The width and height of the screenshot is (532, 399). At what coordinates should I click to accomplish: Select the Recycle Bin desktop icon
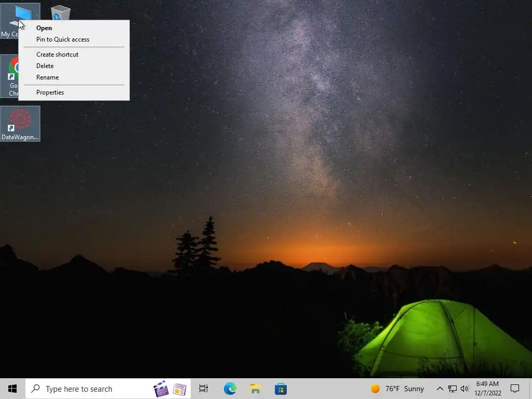pos(60,13)
